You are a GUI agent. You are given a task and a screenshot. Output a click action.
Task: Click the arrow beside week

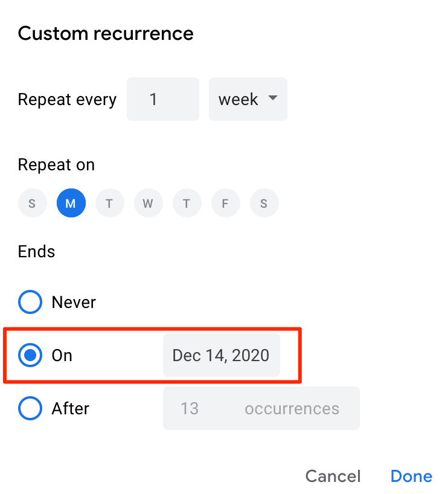(x=273, y=98)
